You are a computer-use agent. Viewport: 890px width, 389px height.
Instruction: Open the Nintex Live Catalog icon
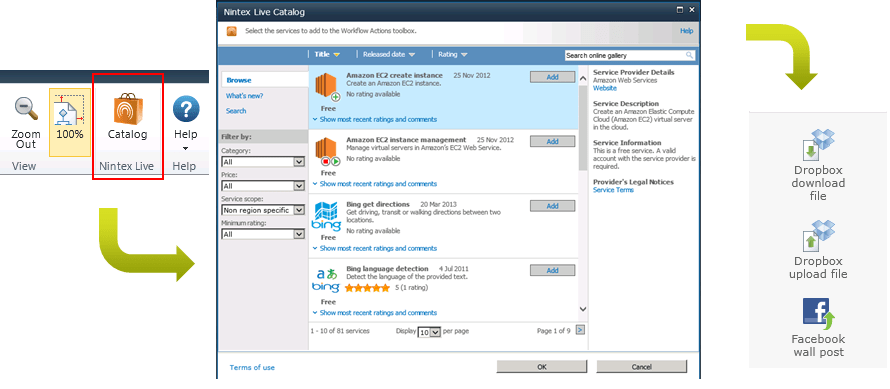(128, 109)
